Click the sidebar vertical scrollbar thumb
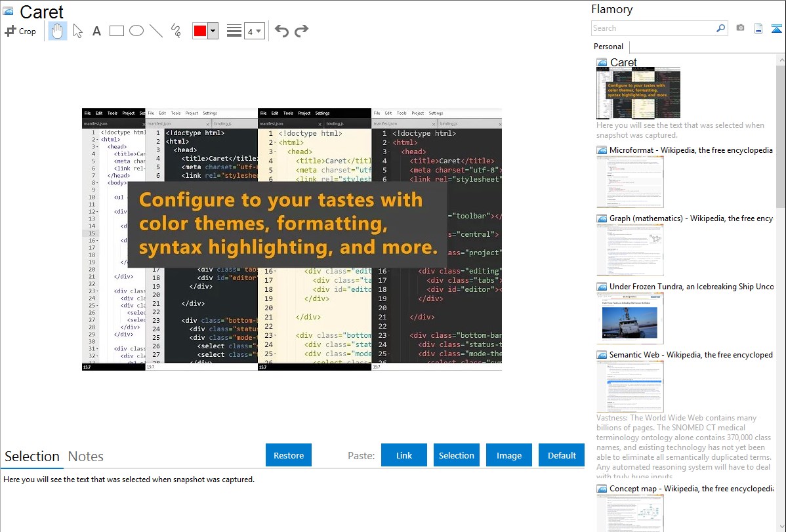 tap(781, 135)
